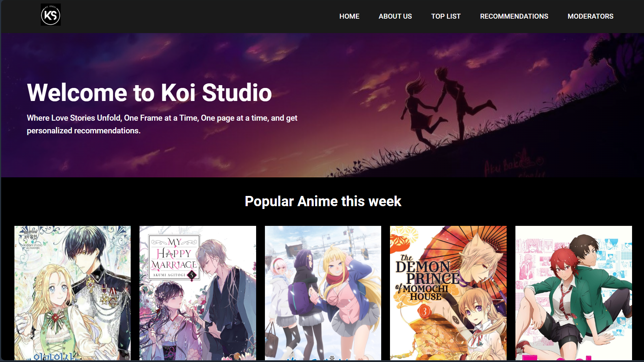
Task: Click the volume 3 badge on Momochi House
Action: point(424,311)
